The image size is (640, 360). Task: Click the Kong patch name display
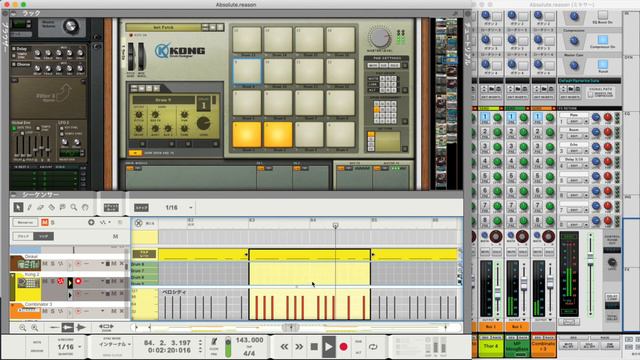[163, 27]
